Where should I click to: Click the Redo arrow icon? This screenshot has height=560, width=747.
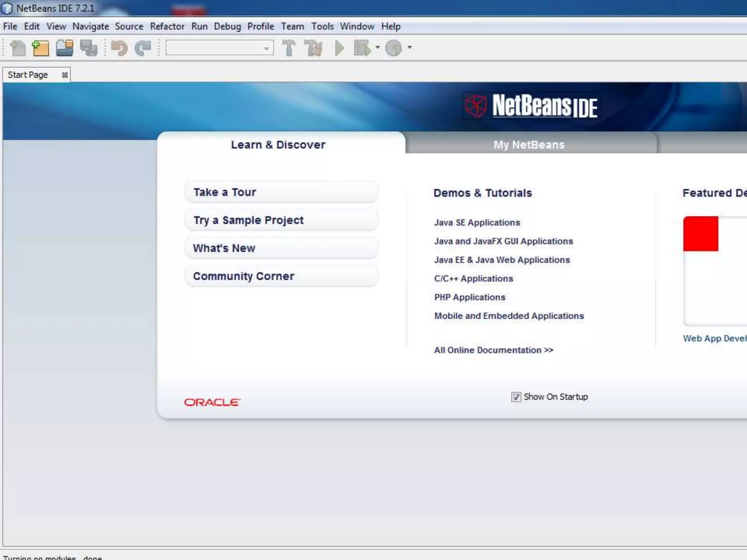[143, 48]
